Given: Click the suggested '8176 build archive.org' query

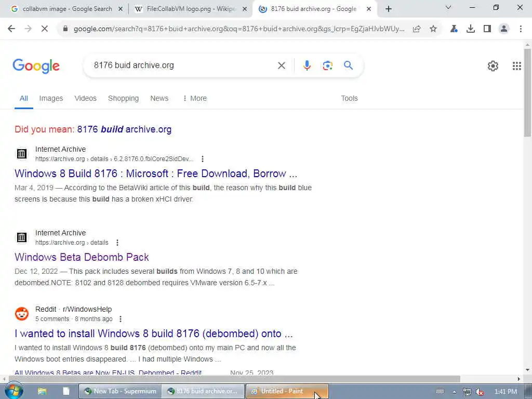Looking at the screenshot, I should tap(124, 129).
